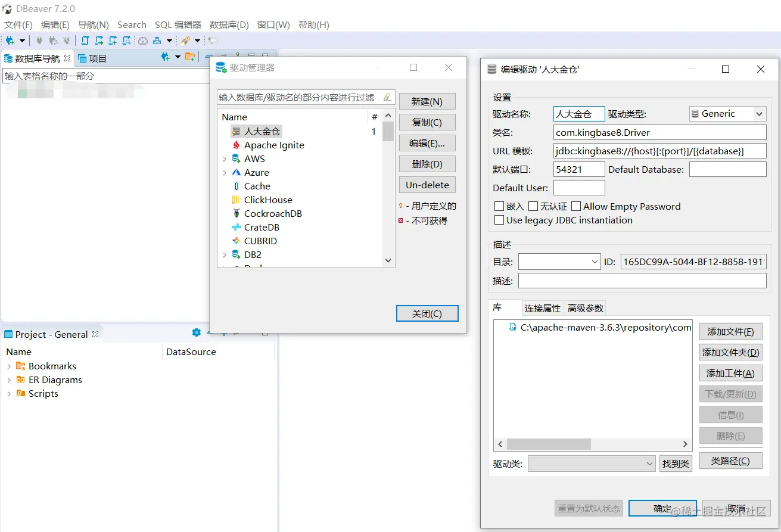Viewport: 781px width, 532px height.
Task: Click the jar file icon in library list
Action: pyautogui.click(x=514, y=327)
